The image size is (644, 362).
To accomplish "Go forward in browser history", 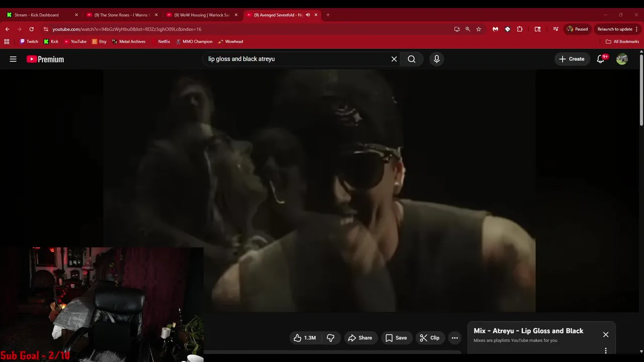I will (20, 29).
